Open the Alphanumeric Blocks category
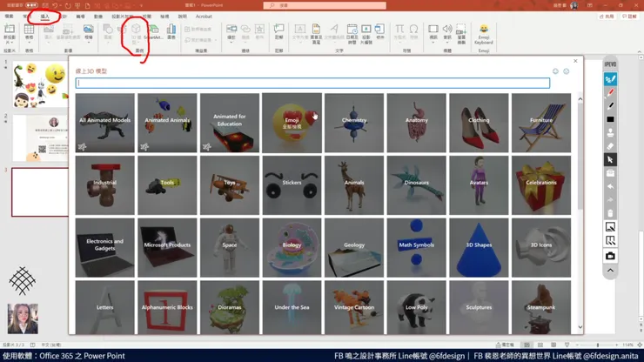Screen dimensions: 644x362 167,307
